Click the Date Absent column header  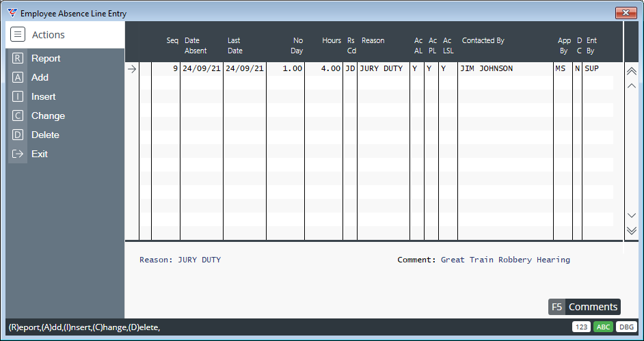tap(196, 46)
